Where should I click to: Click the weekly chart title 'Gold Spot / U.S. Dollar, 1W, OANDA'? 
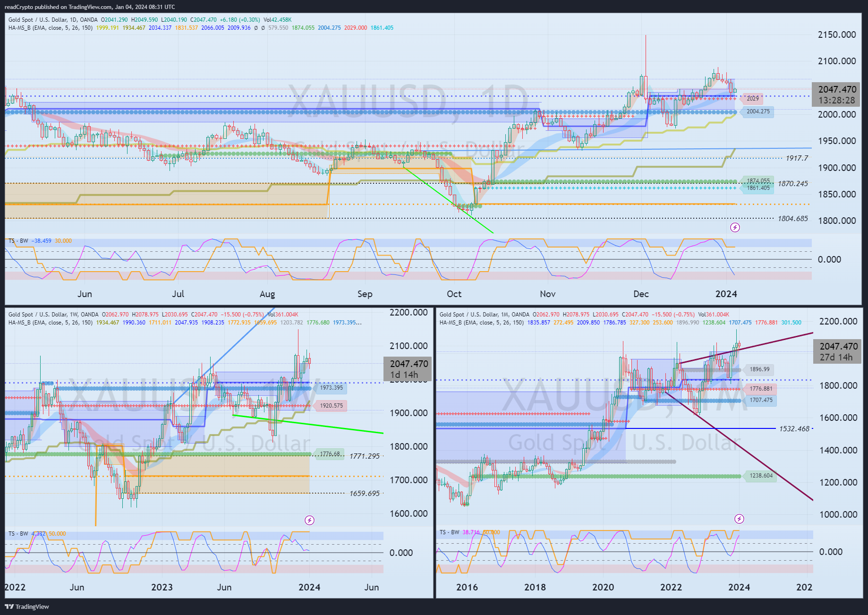53,315
